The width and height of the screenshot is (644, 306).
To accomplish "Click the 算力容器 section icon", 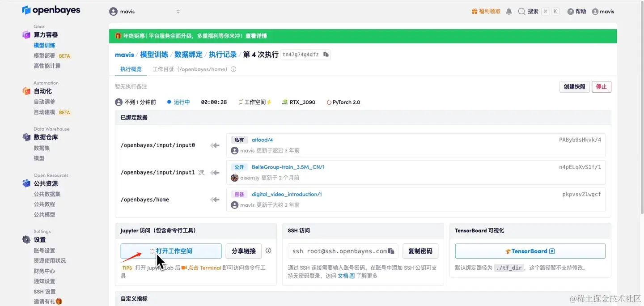I will pyautogui.click(x=26, y=34).
